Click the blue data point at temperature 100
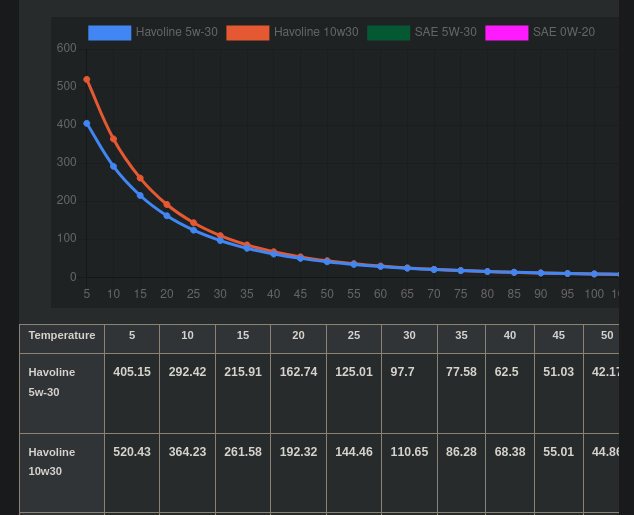The width and height of the screenshot is (634, 515). [594, 274]
